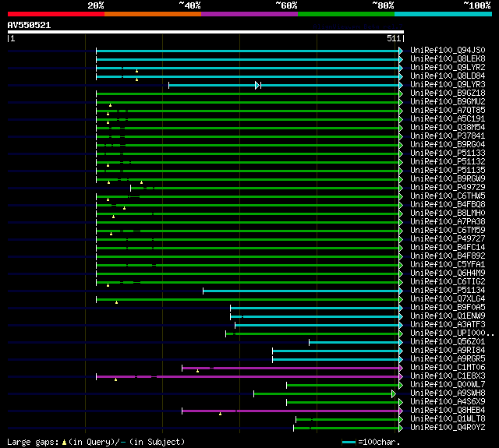Click the orange ~40% color scale segment
The image size is (499, 448).
click(x=153, y=14)
